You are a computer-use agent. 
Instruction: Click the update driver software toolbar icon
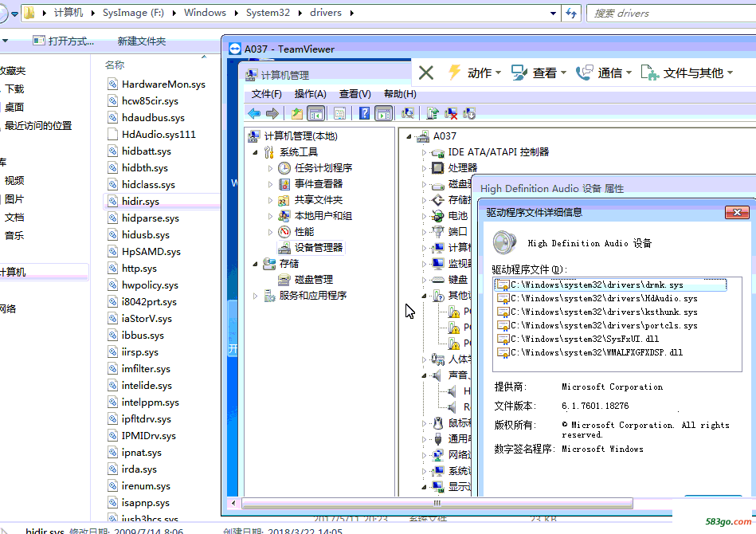tap(433, 114)
